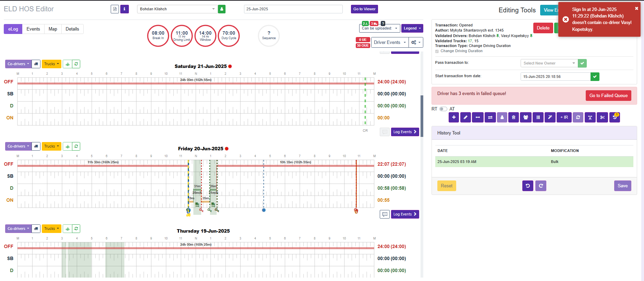644x281 pixels.
Task: Open the Driver Events dropdown
Action: point(390,43)
